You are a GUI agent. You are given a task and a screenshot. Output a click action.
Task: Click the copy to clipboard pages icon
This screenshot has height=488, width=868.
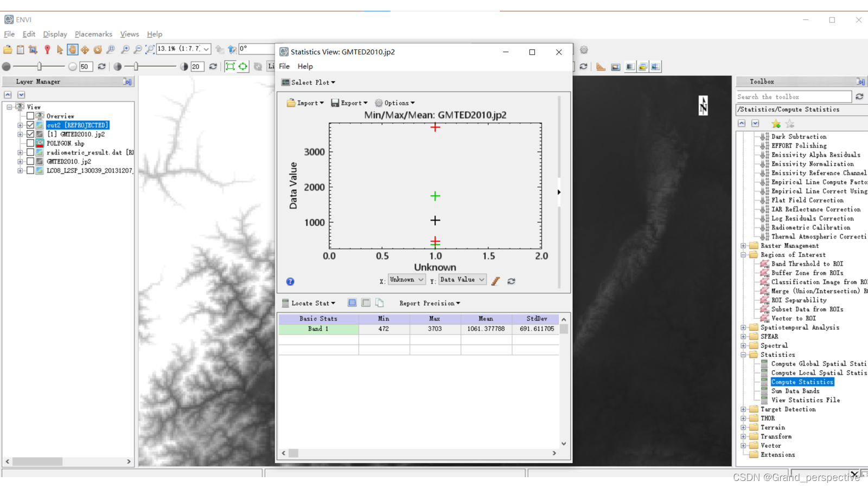(379, 303)
